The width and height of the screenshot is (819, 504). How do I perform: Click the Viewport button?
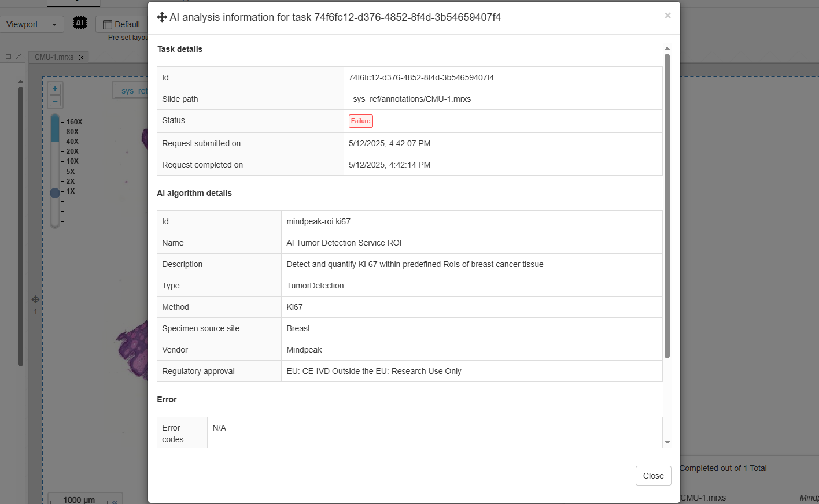click(x=22, y=24)
